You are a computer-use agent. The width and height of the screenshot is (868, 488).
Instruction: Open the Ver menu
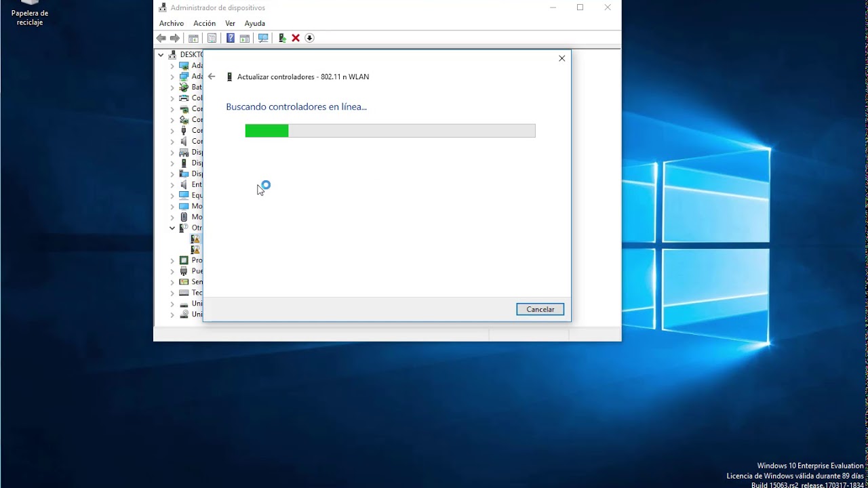231,23
